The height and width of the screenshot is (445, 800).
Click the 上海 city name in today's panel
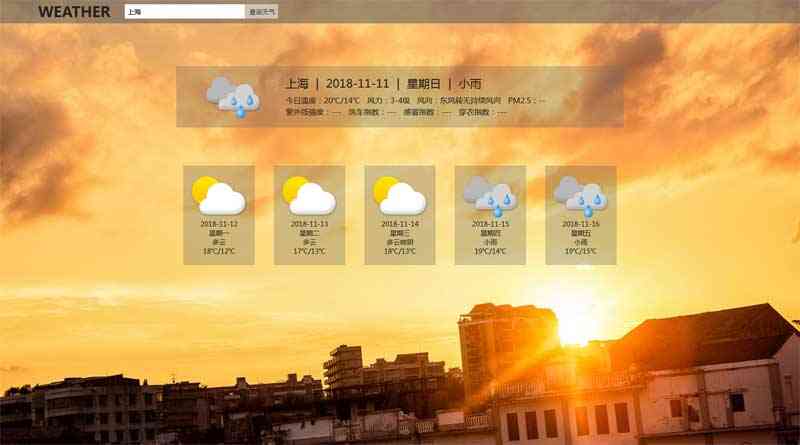[x=297, y=84]
